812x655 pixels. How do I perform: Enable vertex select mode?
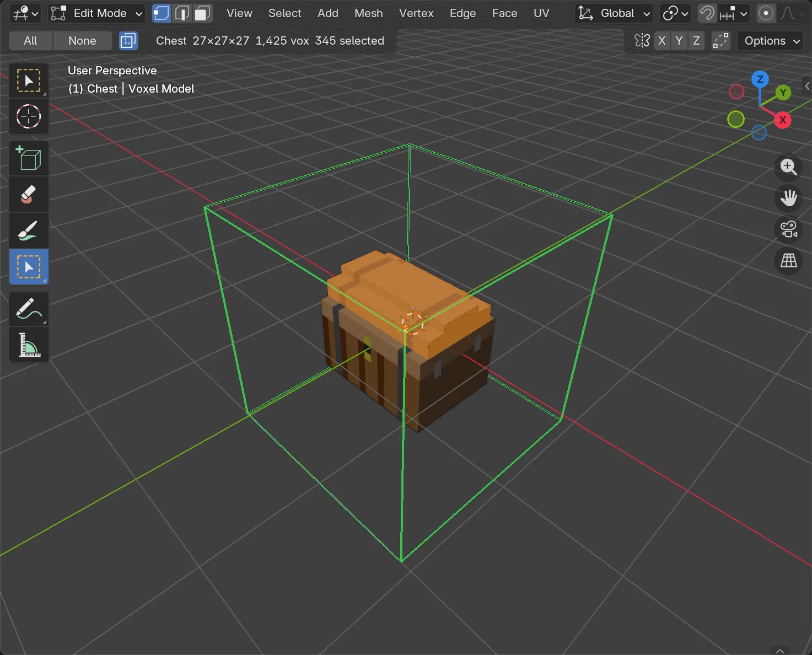[161, 13]
